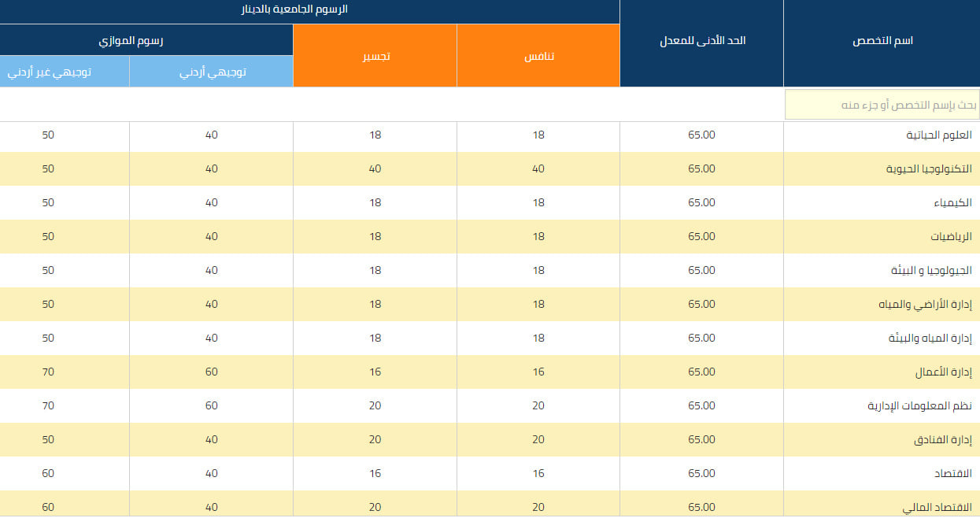
Task: Select the الاقتصاد specialization name
Action: click(952, 474)
